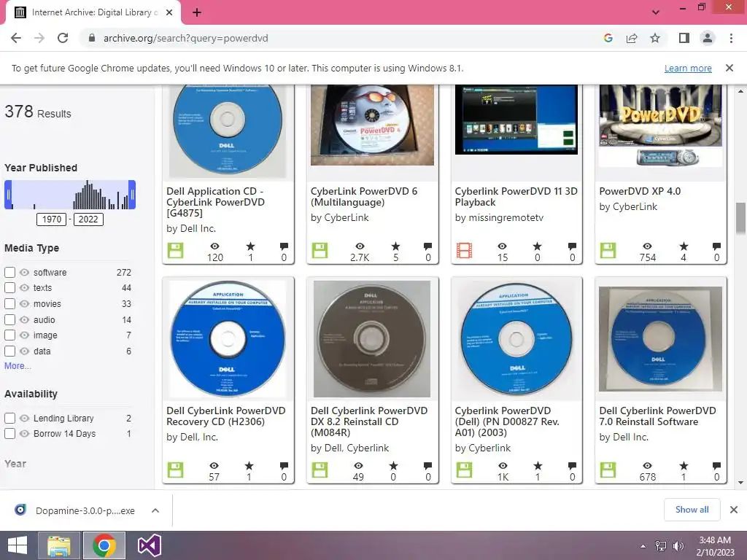Close the Internet Archive tab

point(169,12)
